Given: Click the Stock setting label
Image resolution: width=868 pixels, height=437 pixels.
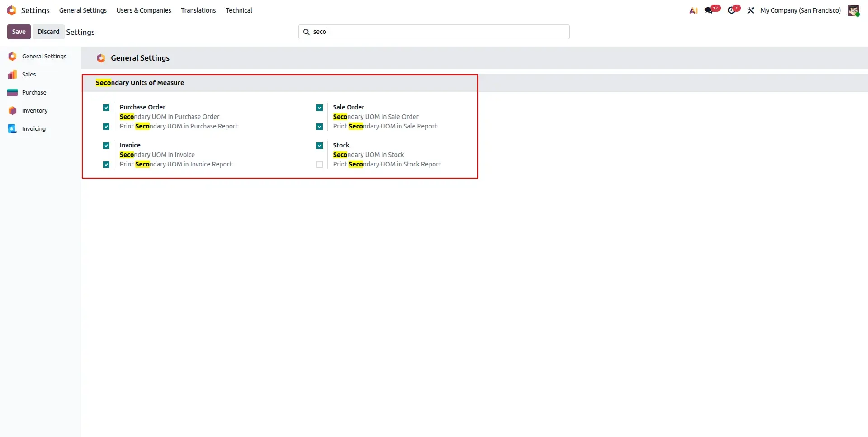Looking at the screenshot, I should coord(341,145).
